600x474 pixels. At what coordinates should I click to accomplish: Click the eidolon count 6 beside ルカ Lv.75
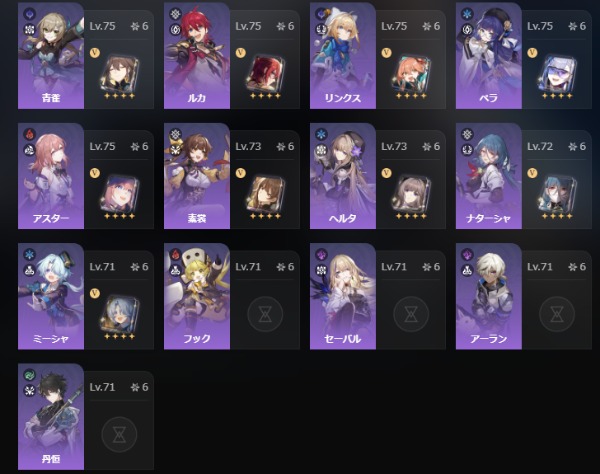click(291, 26)
